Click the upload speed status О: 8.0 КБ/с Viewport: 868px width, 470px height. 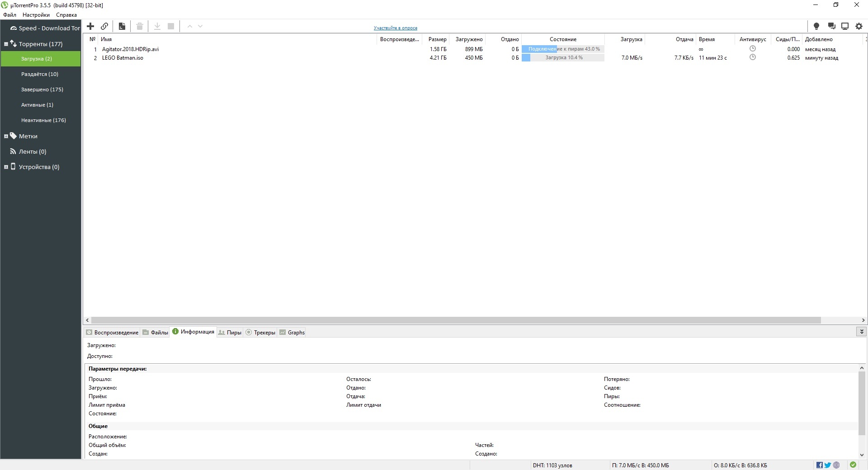[x=741, y=465]
